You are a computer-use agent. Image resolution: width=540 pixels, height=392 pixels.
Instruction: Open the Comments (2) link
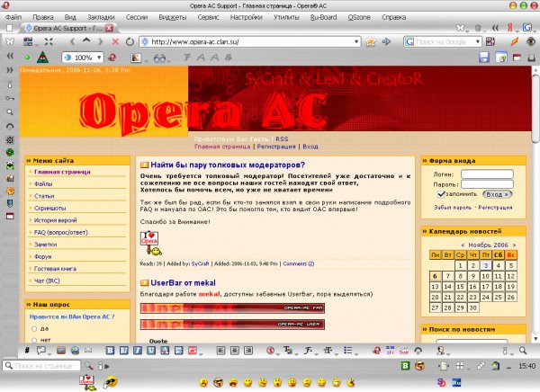coord(298,264)
